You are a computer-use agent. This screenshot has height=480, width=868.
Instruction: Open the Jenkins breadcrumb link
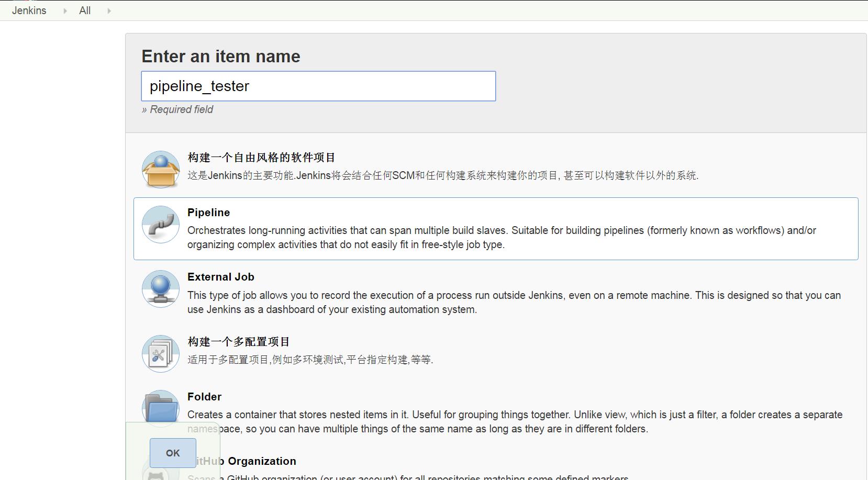[x=29, y=10]
